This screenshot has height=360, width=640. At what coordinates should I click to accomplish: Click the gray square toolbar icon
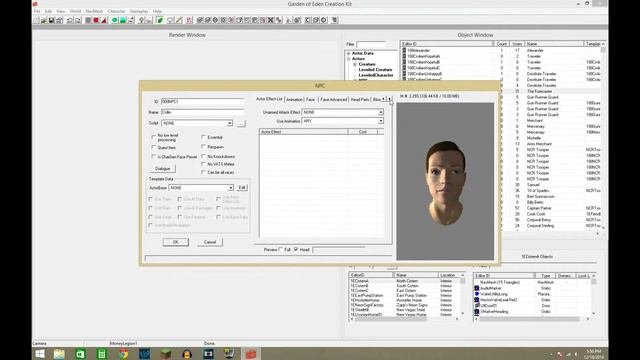(88, 20)
